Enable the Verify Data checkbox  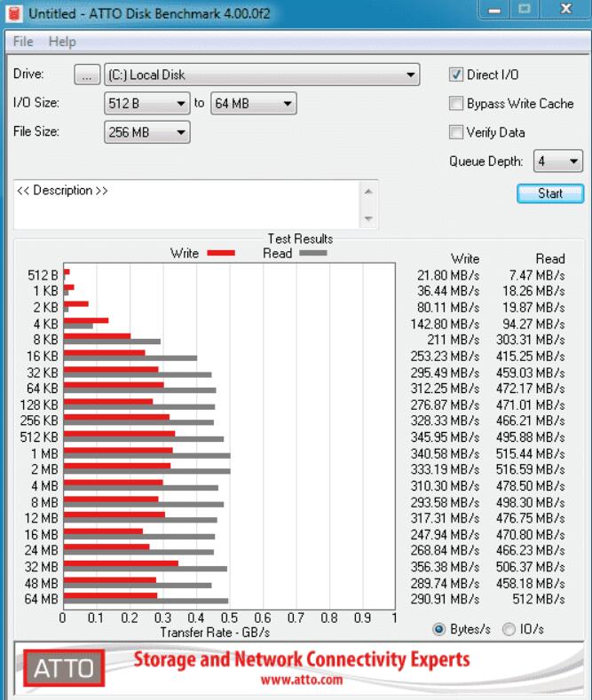[x=456, y=132]
